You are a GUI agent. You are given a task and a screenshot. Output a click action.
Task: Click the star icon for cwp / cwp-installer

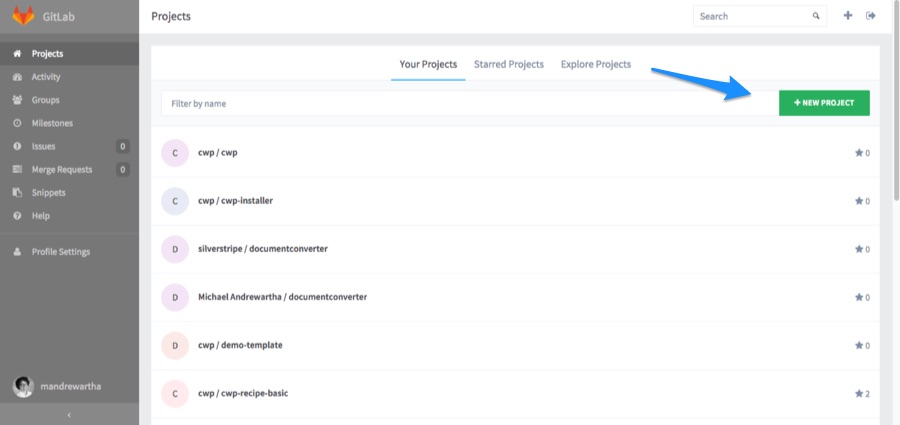[859, 201]
